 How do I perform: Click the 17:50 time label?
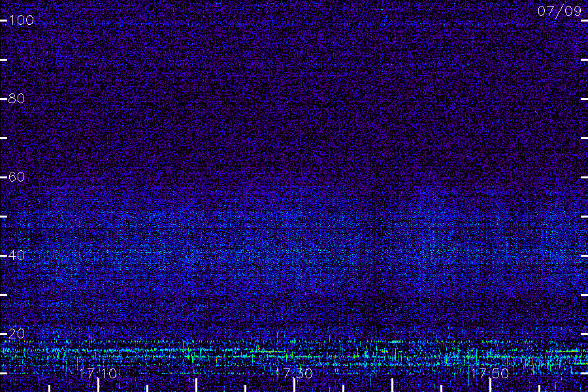(x=490, y=373)
